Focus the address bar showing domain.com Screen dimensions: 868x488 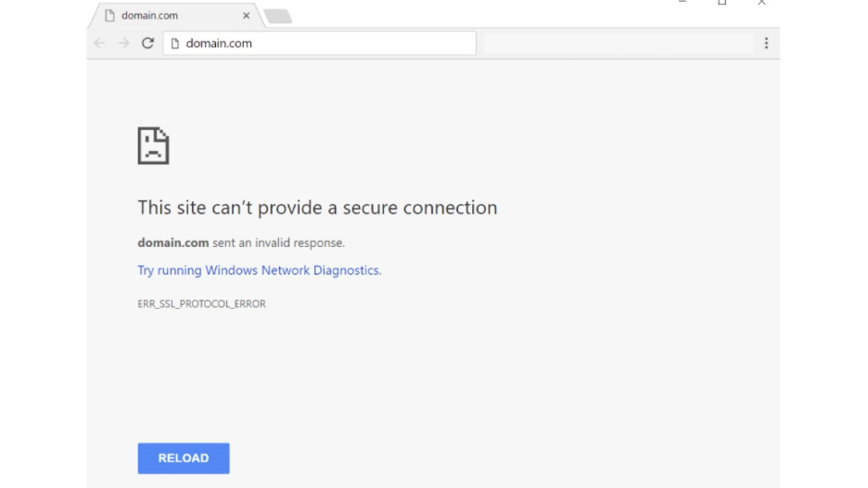(325, 43)
